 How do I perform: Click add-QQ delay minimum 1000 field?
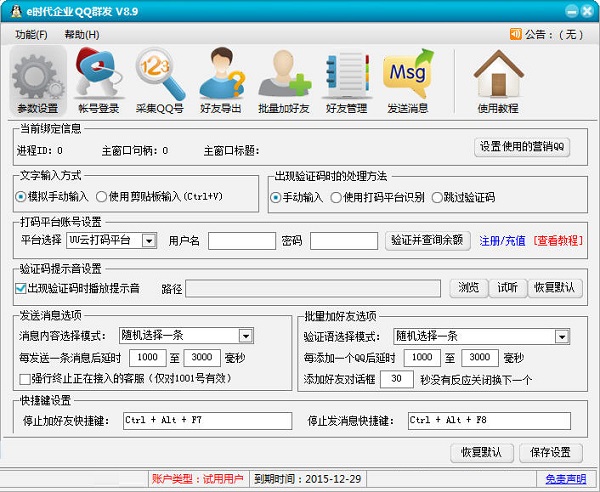422,358
